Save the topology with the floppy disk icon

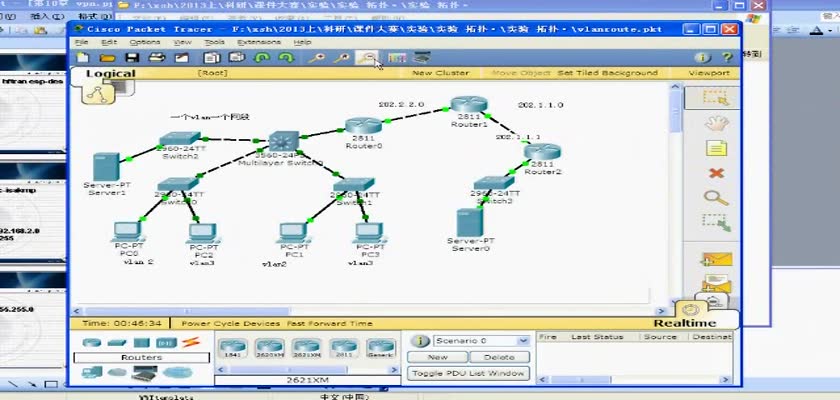click(x=132, y=57)
